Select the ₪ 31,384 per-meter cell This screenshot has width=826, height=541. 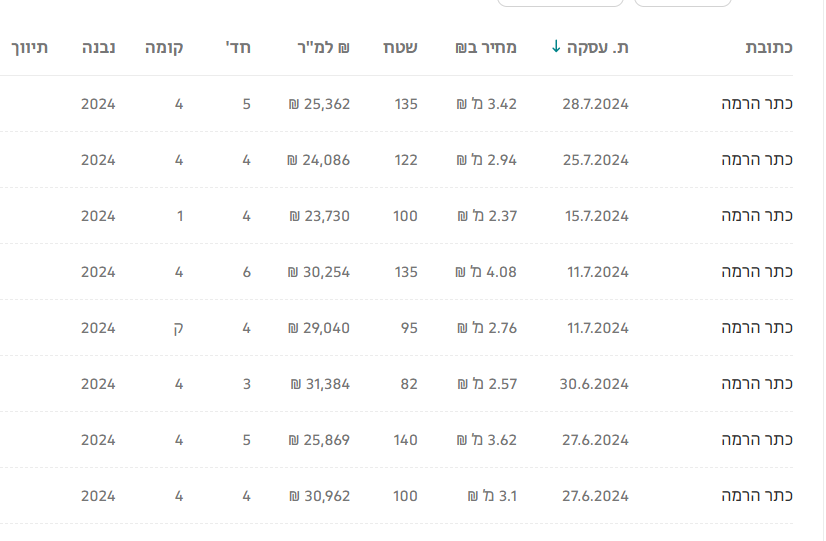(319, 384)
